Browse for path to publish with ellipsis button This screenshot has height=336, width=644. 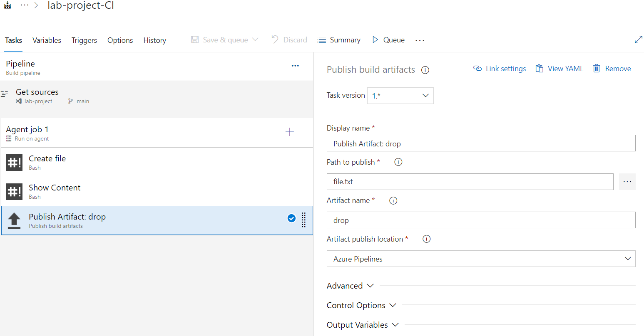coord(627,182)
